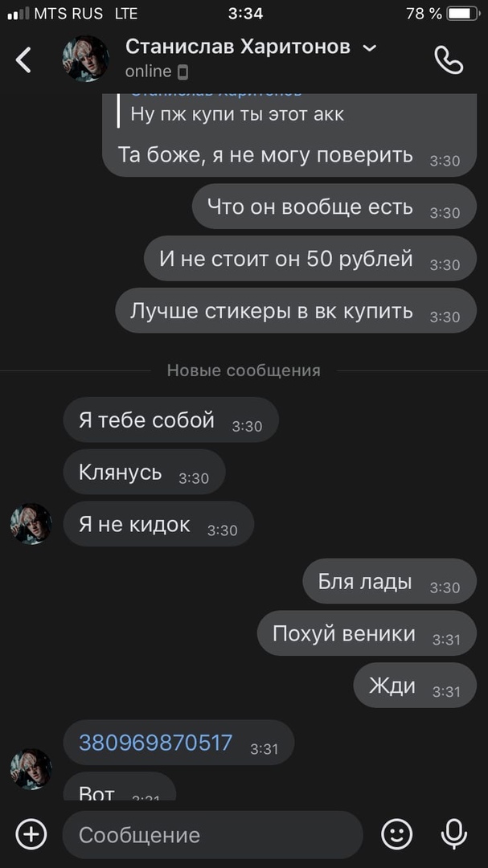Tap the battery indicator in status bar
The width and height of the screenshot is (488, 868).
(x=462, y=14)
